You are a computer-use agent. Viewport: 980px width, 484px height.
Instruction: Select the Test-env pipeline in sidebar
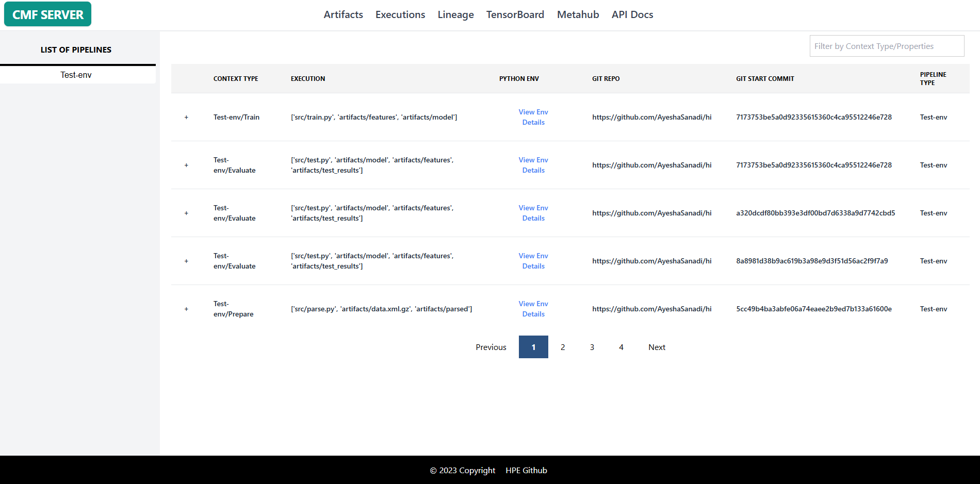(x=76, y=74)
